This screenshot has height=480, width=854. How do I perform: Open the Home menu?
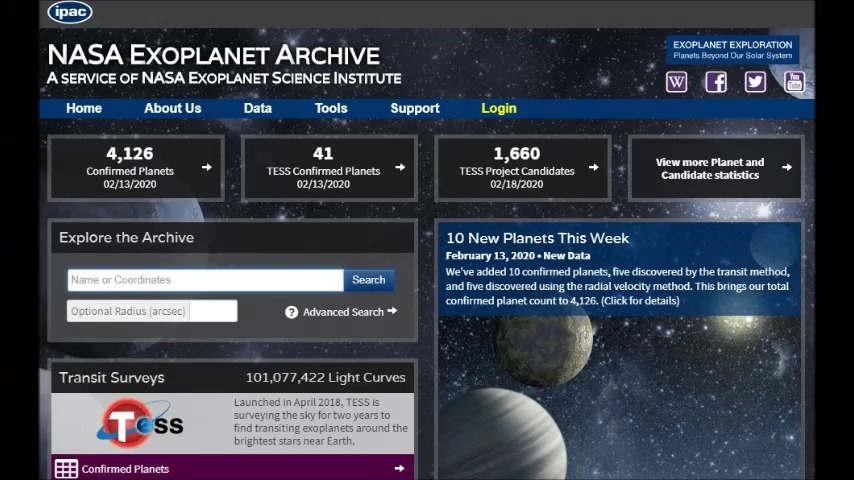[84, 108]
